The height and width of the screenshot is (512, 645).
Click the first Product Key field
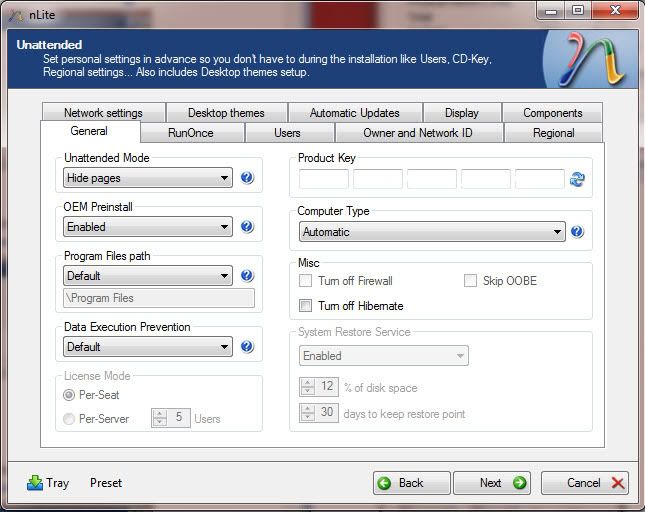coord(324,179)
